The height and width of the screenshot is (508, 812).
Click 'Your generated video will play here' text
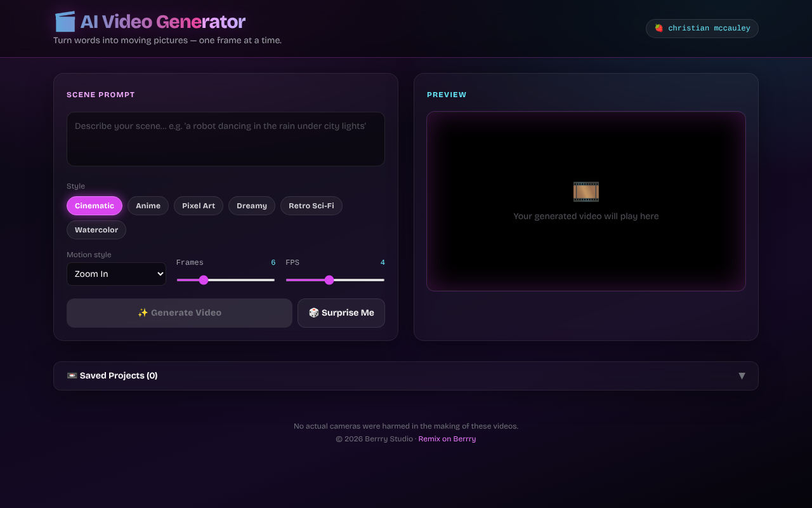[x=586, y=217]
